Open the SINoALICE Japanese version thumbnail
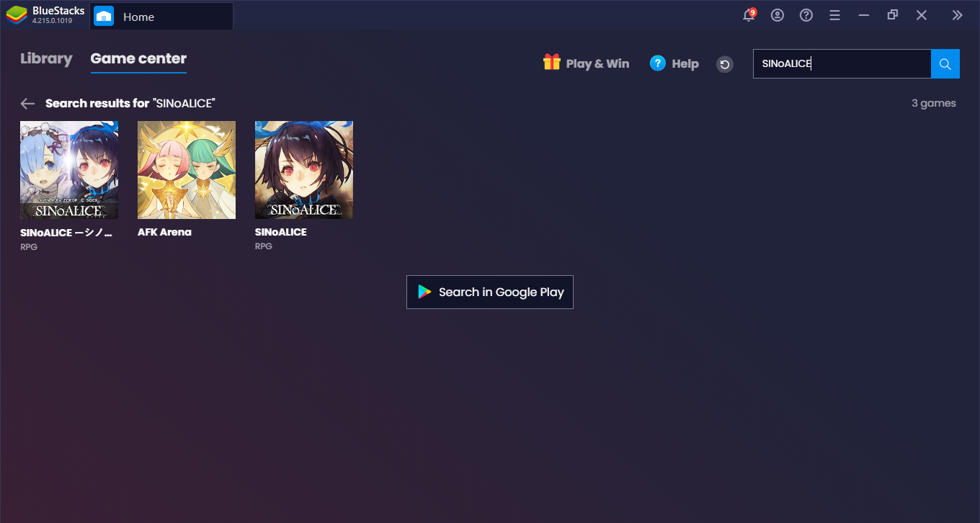The width and height of the screenshot is (980, 523). pos(69,170)
